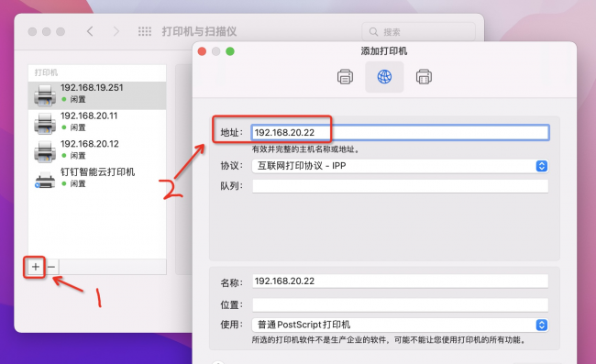The image size is (596, 364).
Task: Open the 协议 protocol dropdown
Action: tap(400, 166)
